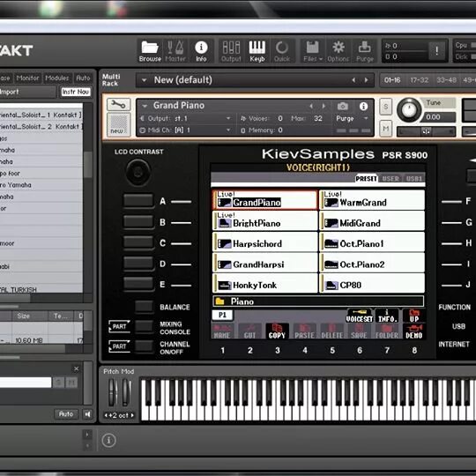Screen dimensions: 476x476
Task: Click the DEMO icon on LCD
Action: tap(414, 331)
